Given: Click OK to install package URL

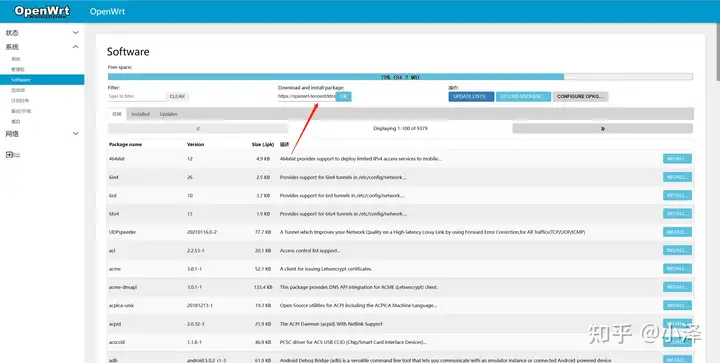Looking at the screenshot, I should pyautogui.click(x=343, y=96).
